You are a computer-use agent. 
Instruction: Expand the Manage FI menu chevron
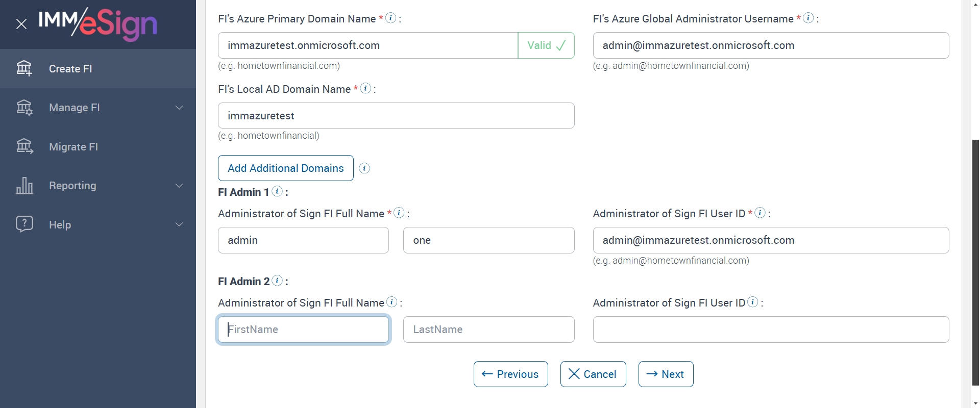pyautogui.click(x=179, y=108)
